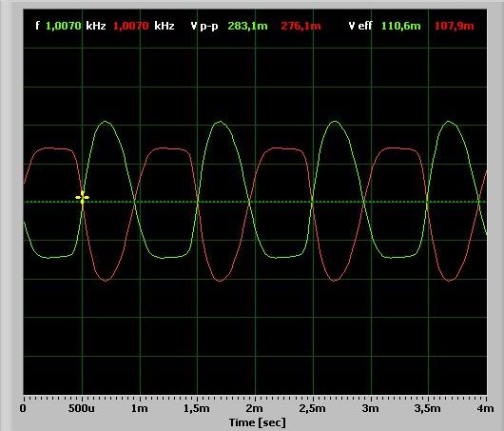504x431 pixels.
Task: Click the green frequency value 1,0070
Action: 64,26
